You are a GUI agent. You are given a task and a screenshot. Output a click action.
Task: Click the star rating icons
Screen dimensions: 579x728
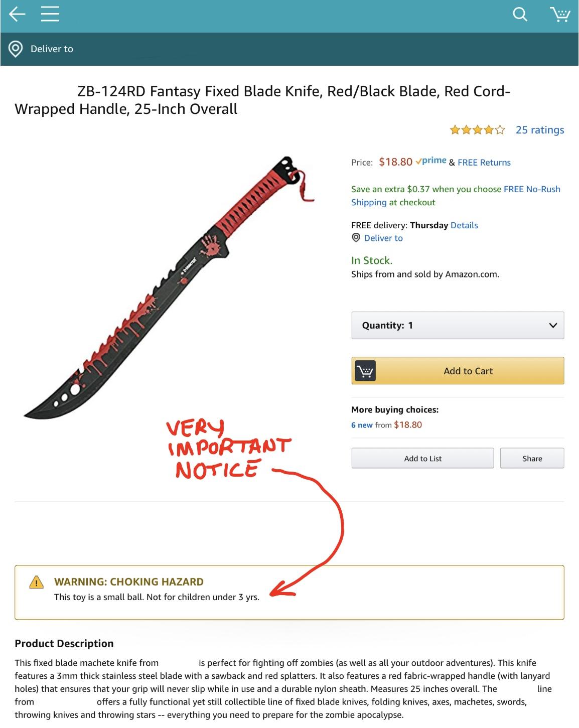point(478,130)
